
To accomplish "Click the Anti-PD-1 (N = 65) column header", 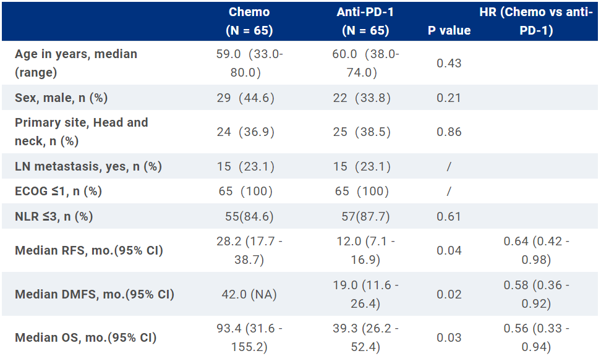I will (x=365, y=21).
